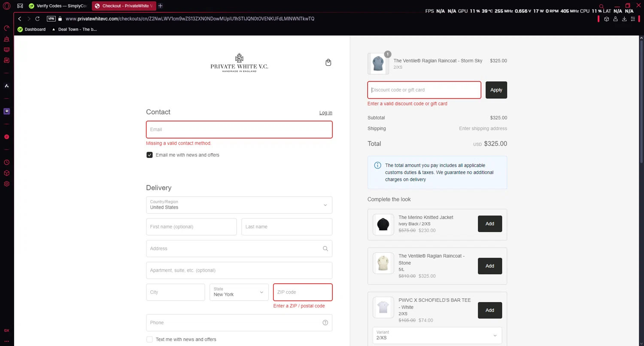Open a new tab with plus button

click(x=160, y=6)
